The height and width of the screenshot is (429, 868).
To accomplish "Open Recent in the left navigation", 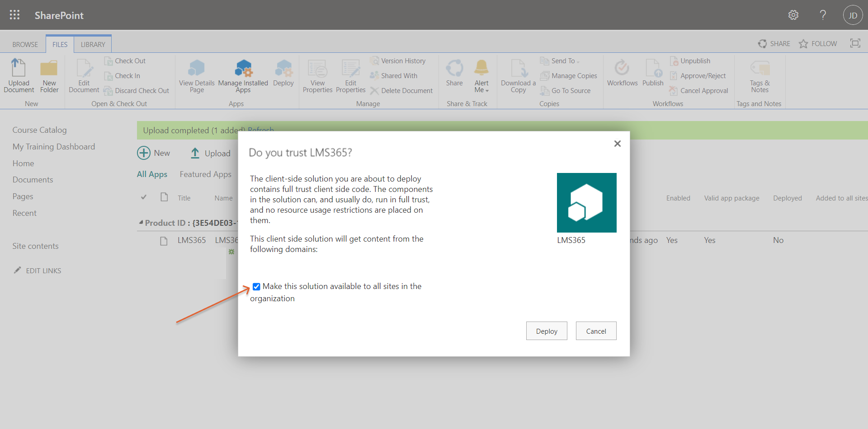I will click(x=24, y=213).
